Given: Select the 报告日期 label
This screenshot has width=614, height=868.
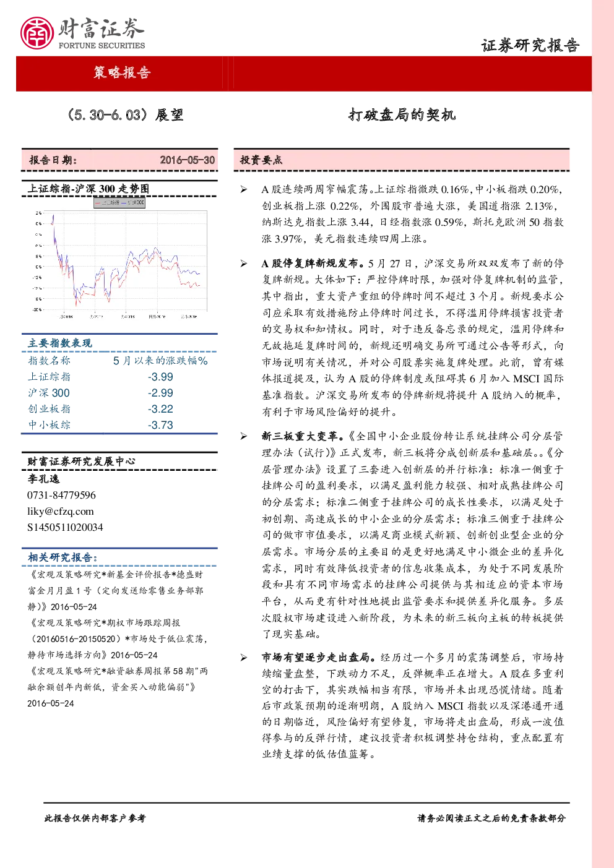Looking at the screenshot, I should coord(53,160).
